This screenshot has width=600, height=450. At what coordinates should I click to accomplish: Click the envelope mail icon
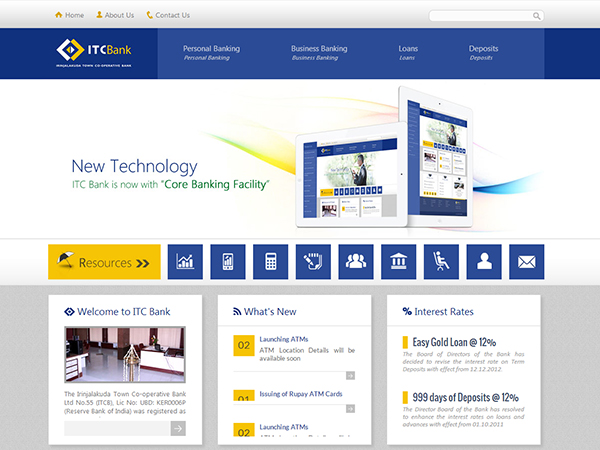526,262
